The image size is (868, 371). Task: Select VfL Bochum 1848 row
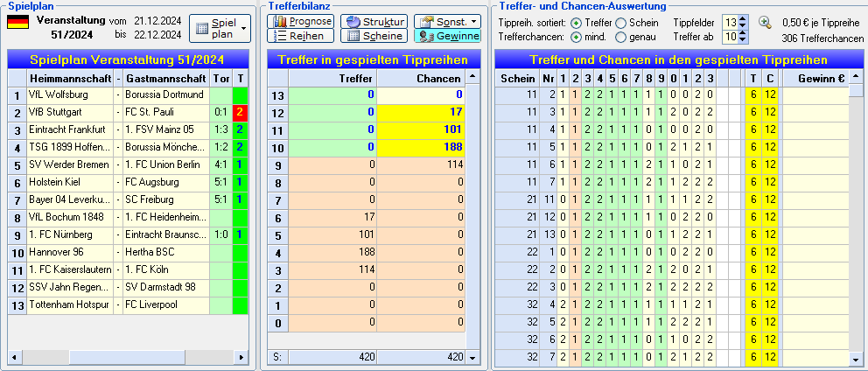coord(128,217)
